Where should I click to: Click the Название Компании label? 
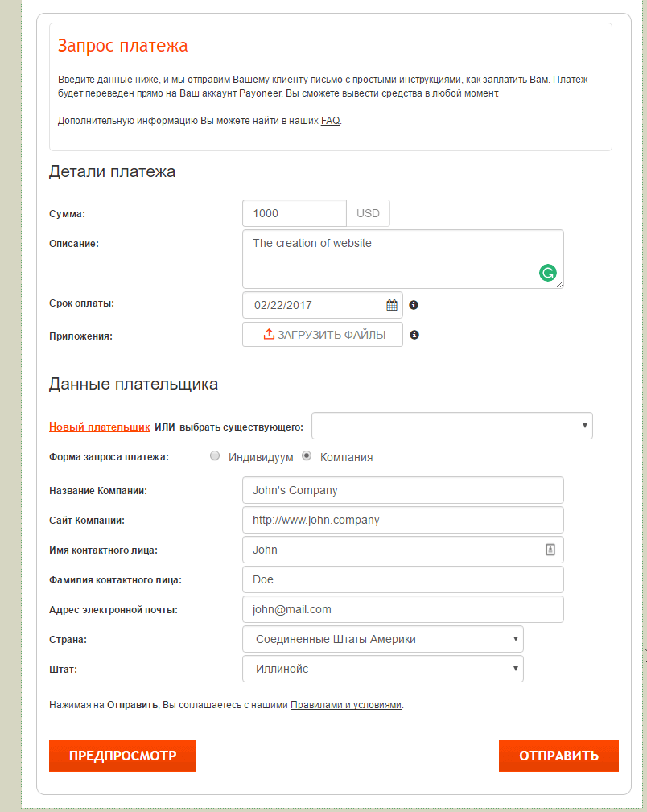[98, 491]
